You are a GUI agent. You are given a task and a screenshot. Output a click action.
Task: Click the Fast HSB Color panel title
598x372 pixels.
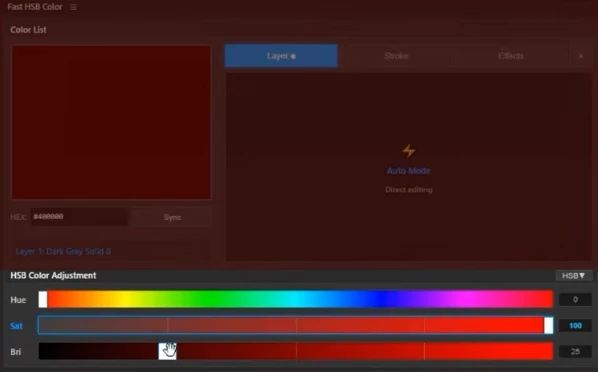coord(35,7)
